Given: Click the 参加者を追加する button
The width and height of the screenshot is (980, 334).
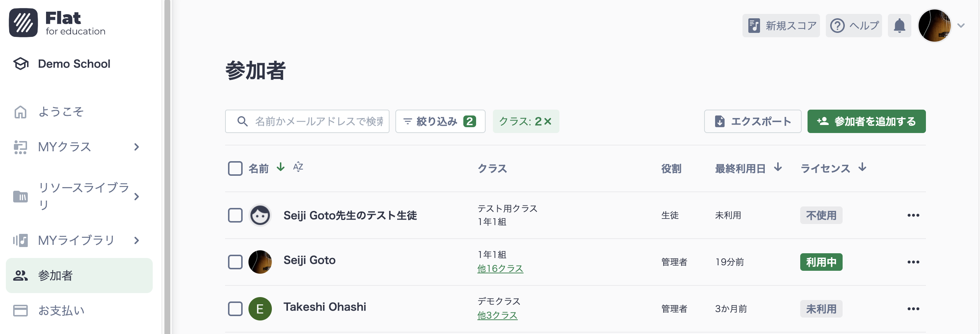Looking at the screenshot, I should point(866,121).
